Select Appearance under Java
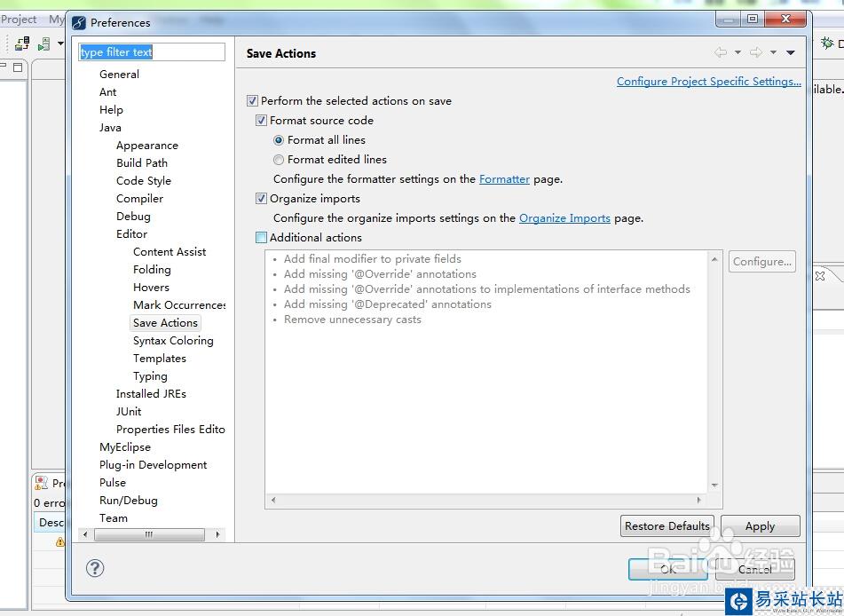 147,146
